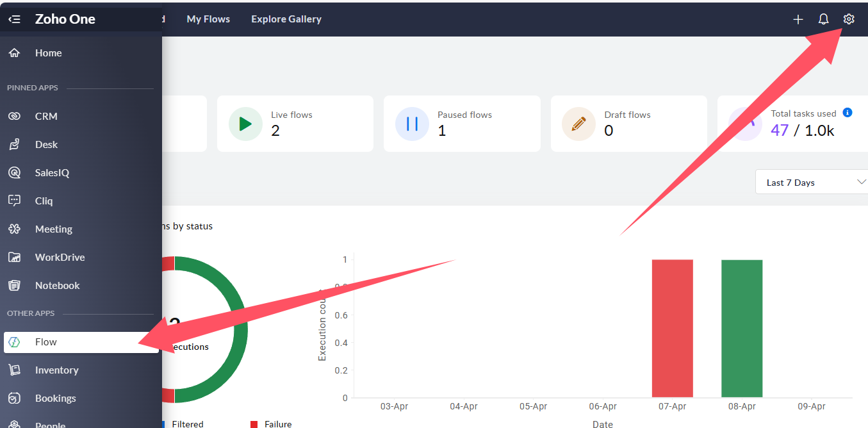This screenshot has height=428, width=868.
Task: Click the 47 / 1.0k tasks used value
Action: [803, 131]
